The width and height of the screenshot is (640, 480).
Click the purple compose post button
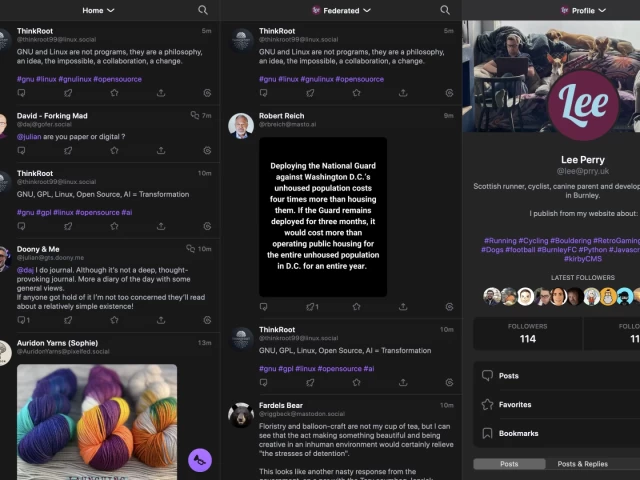200,460
